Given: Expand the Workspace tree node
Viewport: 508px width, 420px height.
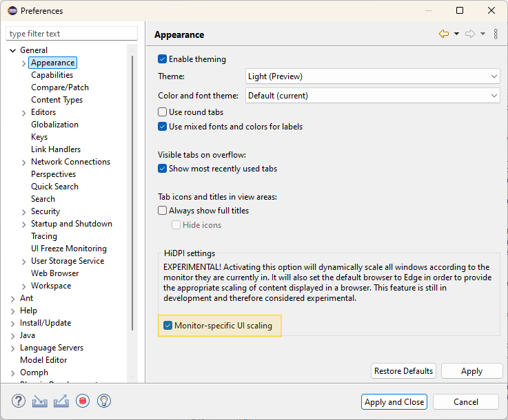Looking at the screenshot, I should pos(23,286).
